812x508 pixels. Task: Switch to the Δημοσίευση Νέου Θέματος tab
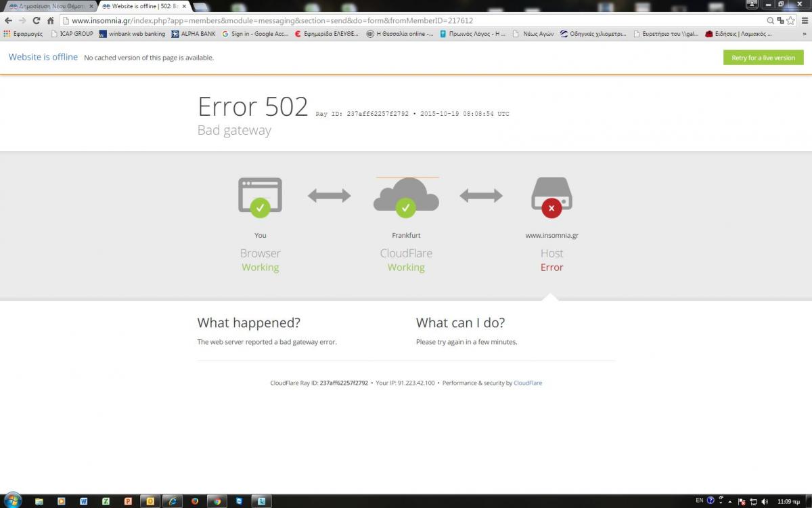(49, 6)
